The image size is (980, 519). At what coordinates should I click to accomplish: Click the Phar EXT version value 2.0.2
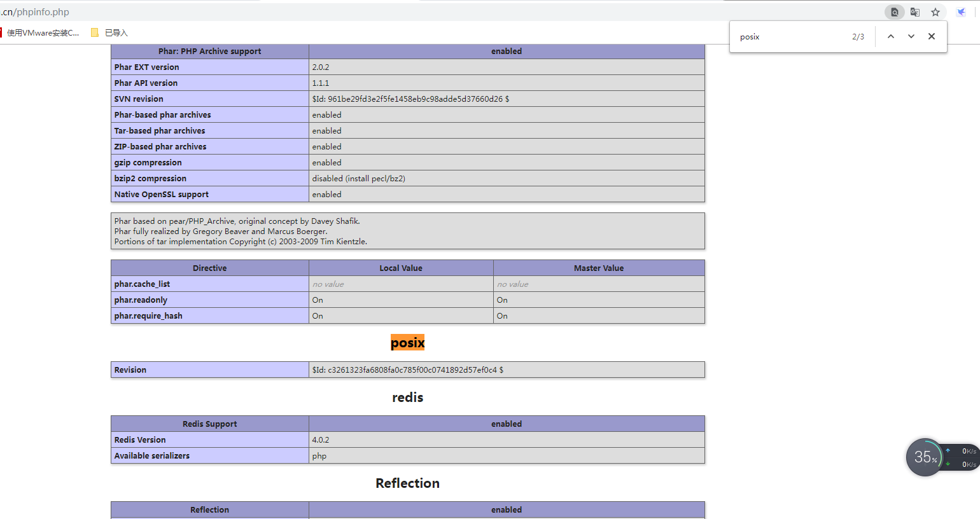click(x=321, y=67)
